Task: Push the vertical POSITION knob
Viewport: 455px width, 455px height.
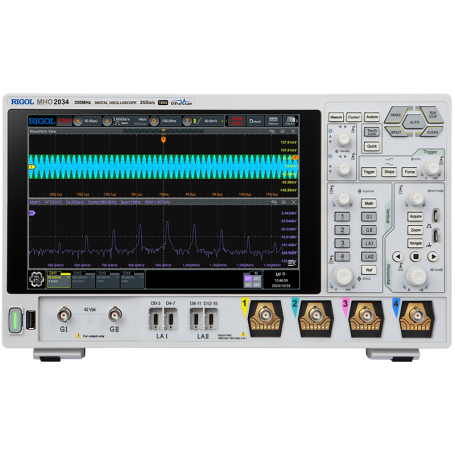Action: click(343, 199)
